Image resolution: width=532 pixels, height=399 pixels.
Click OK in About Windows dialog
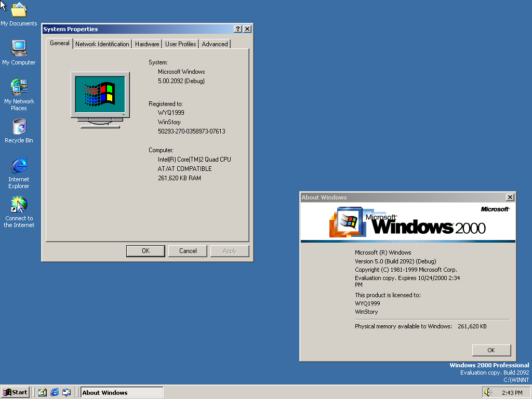tap(491, 350)
